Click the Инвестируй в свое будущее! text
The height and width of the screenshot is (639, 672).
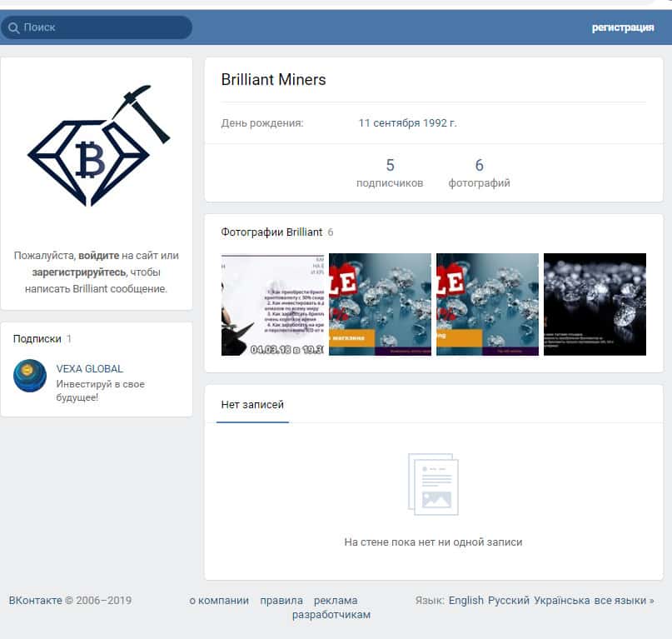[100, 391]
